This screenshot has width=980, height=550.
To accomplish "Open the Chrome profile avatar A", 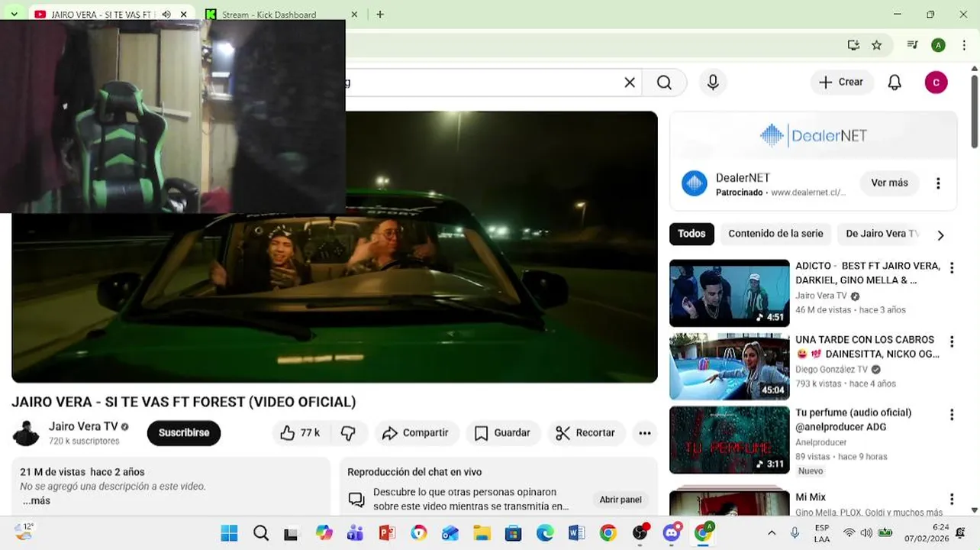I will [938, 45].
